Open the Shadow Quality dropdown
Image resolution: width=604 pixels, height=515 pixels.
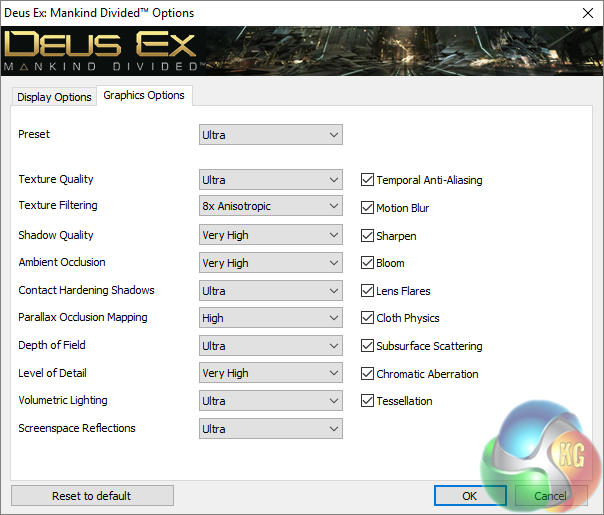270,235
